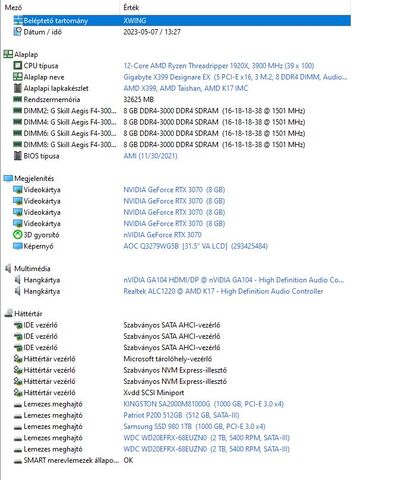Click the 3D gyorsító Xbox-style icon

[x=17, y=235]
